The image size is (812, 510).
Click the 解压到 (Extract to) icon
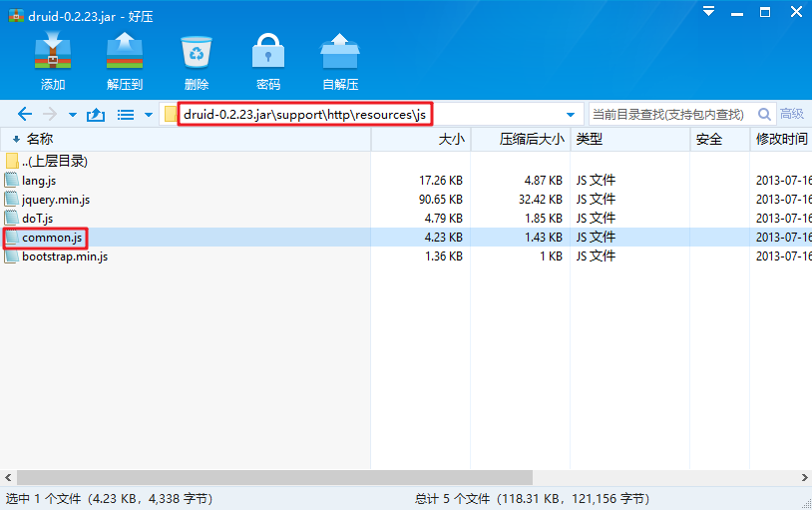coord(125,51)
